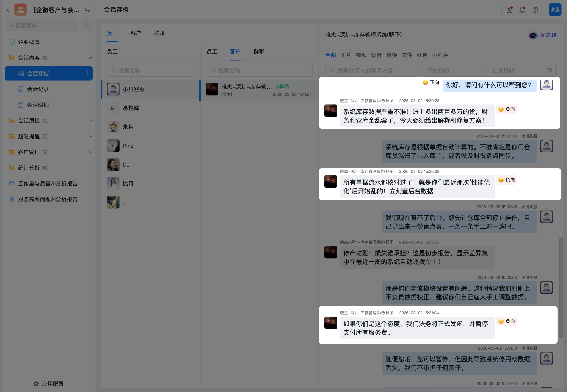Open the help question-mark icon
Screen dimensions: 567x392
pyautogui.click(x=536, y=10)
